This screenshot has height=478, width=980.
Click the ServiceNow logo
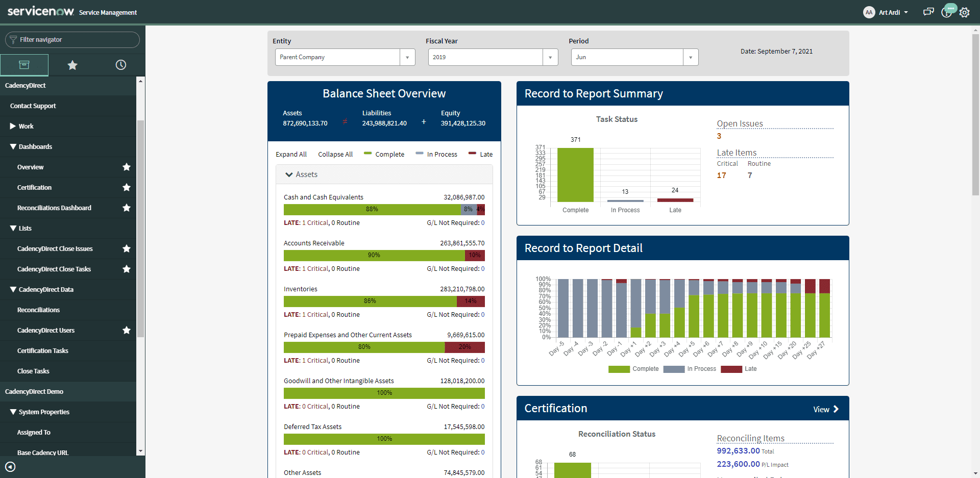[41, 11]
